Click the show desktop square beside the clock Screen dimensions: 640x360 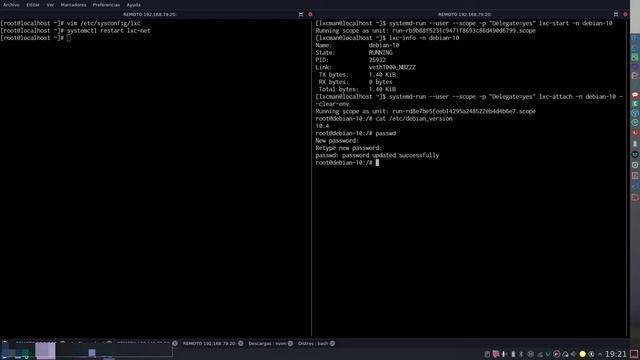[x=634, y=354]
